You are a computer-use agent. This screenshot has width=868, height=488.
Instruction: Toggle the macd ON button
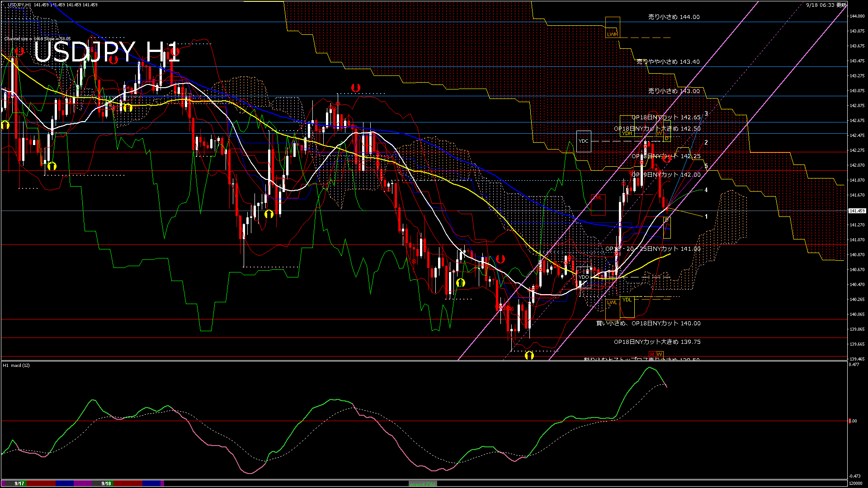423,483
